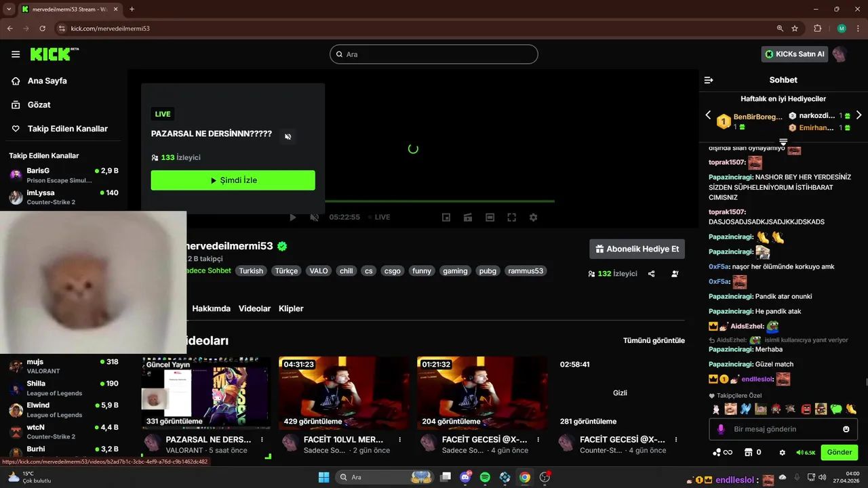Open the channel points infinity icon

click(723, 452)
